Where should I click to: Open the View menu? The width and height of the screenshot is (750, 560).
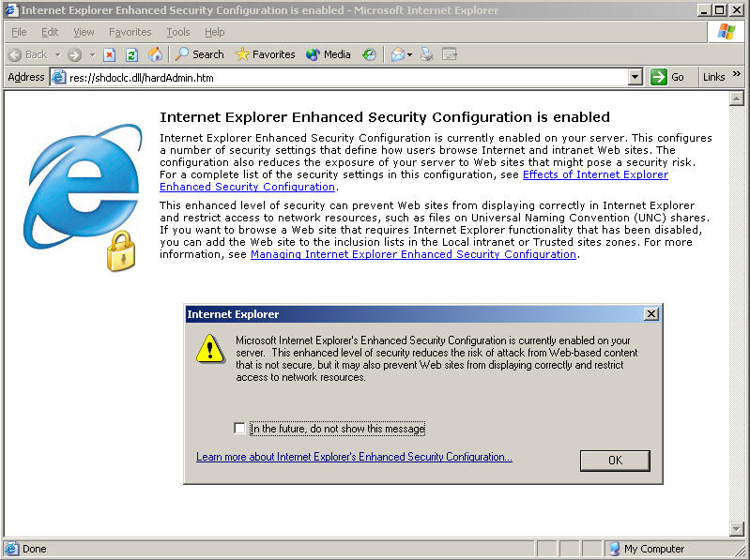(84, 32)
